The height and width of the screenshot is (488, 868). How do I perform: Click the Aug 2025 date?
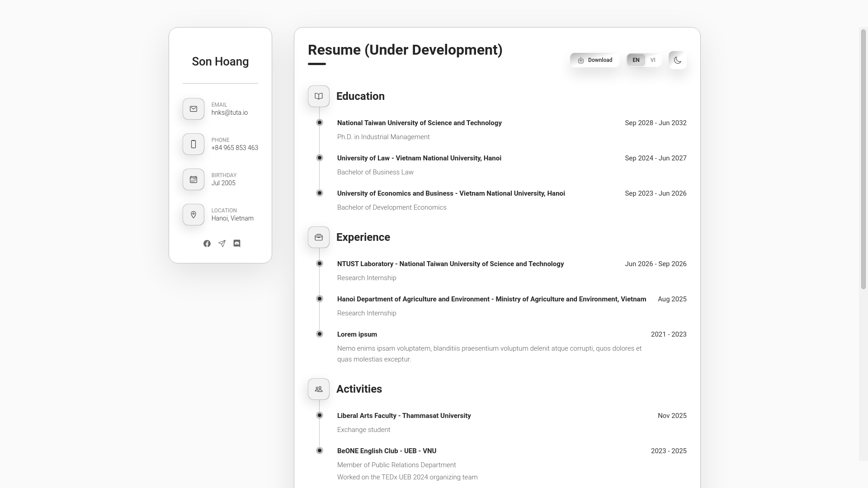point(672,299)
